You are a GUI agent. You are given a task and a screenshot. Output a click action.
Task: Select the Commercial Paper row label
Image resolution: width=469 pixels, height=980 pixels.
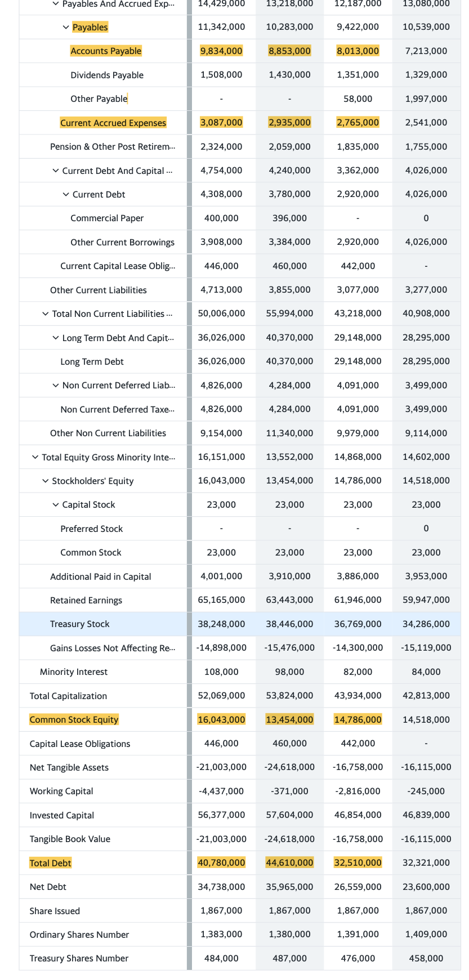(x=107, y=218)
